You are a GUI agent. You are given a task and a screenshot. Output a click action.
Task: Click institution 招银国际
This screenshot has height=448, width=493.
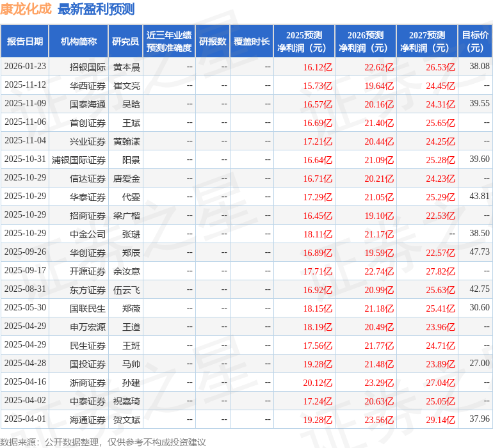[x=88, y=67]
